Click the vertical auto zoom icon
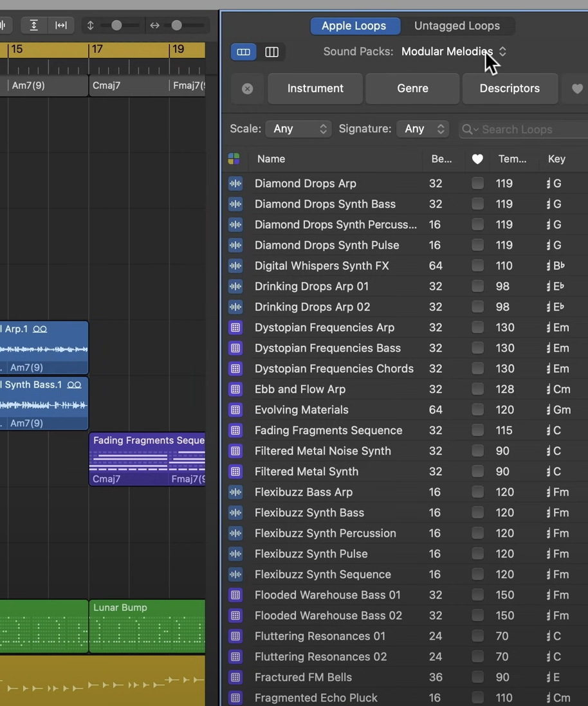588x706 pixels. 34,25
